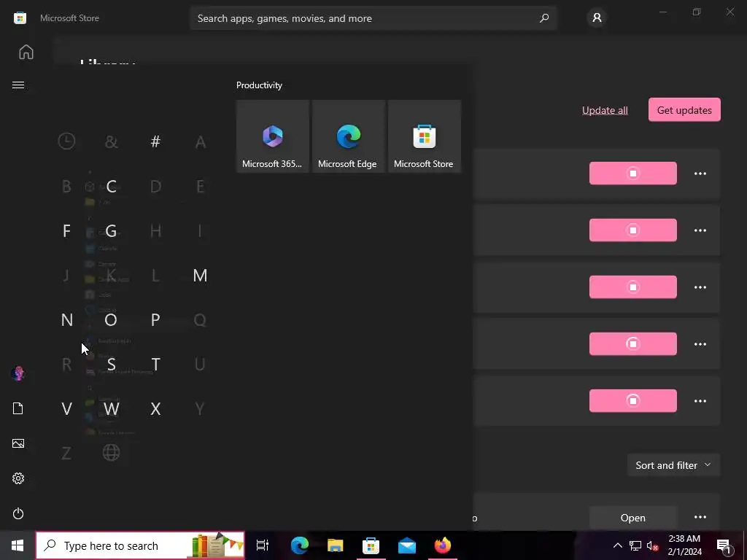Open File Explorer from the taskbar
747x560 pixels.
(x=336, y=545)
